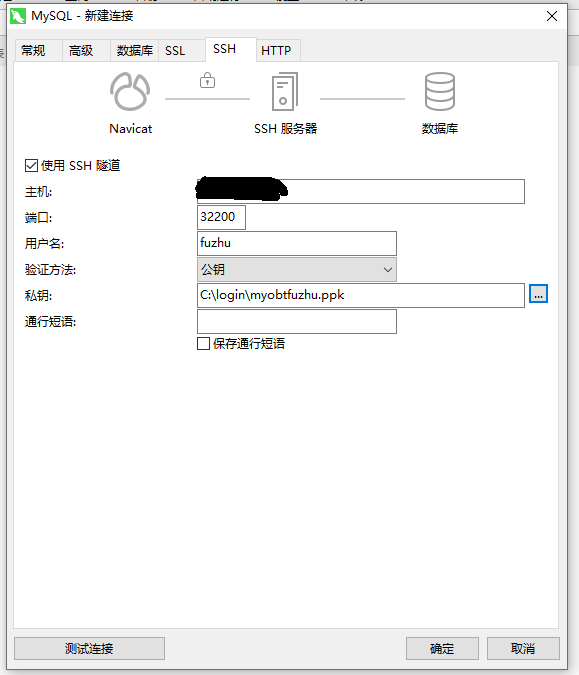Click the padlock icon above connection line
579x675 pixels.
click(x=207, y=80)
